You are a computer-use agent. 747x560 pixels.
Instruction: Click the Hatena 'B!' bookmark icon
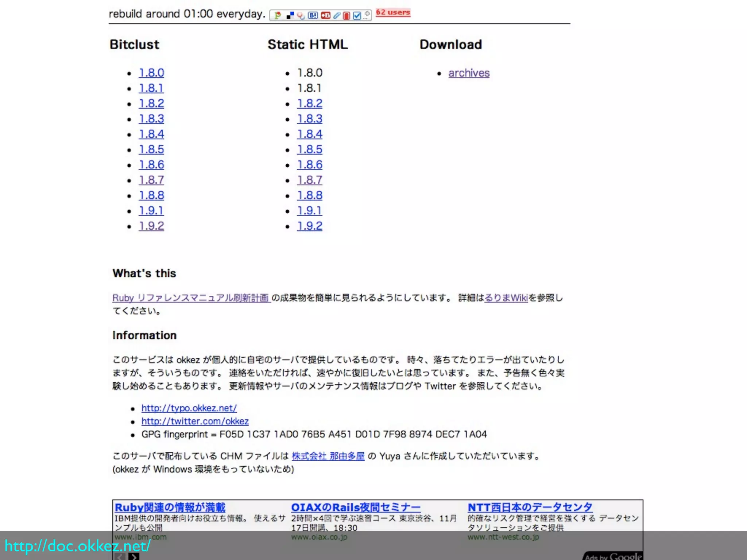(x=313, y=15)
